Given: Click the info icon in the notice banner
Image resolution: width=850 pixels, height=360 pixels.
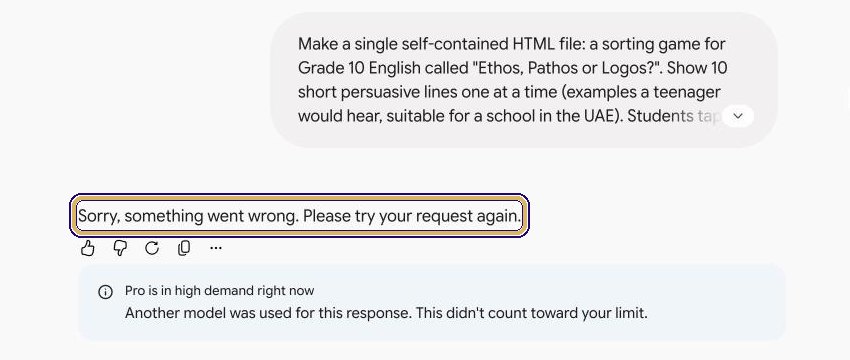Looking at the screenshot, I should point(105,292).
